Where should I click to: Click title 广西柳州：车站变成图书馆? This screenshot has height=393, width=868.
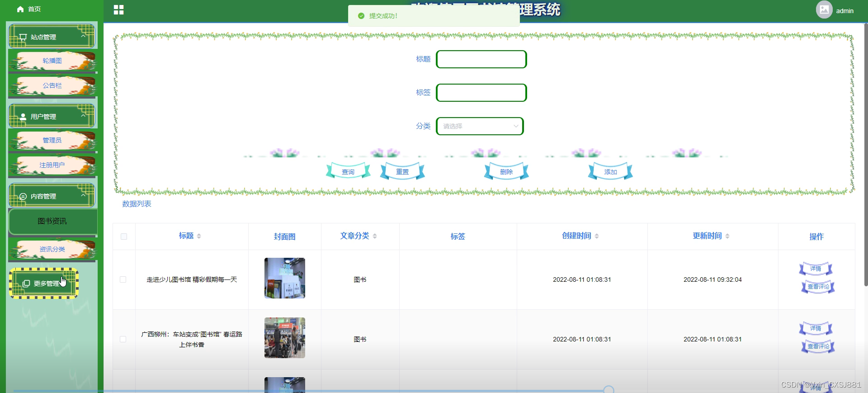point(192,339)
